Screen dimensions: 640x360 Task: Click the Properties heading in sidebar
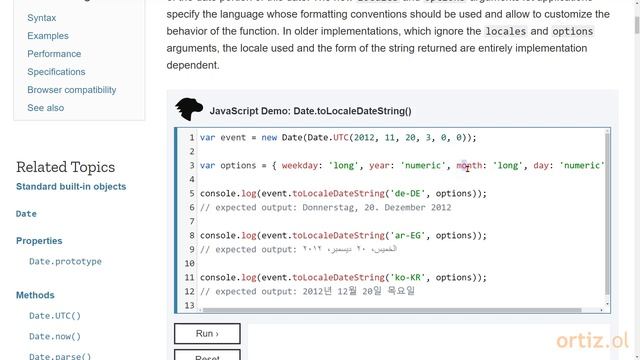click(39, 241)
